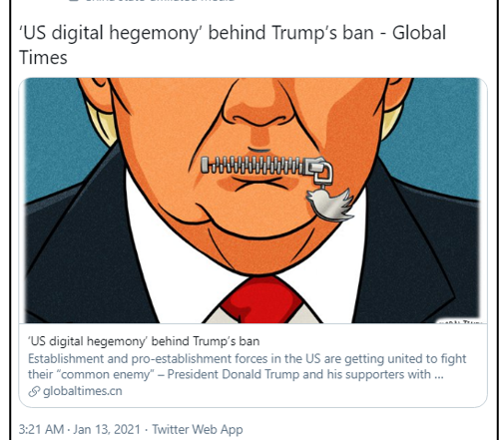Click the card description starting with Establishment
The image size is (504, 440).
[248, 366]
